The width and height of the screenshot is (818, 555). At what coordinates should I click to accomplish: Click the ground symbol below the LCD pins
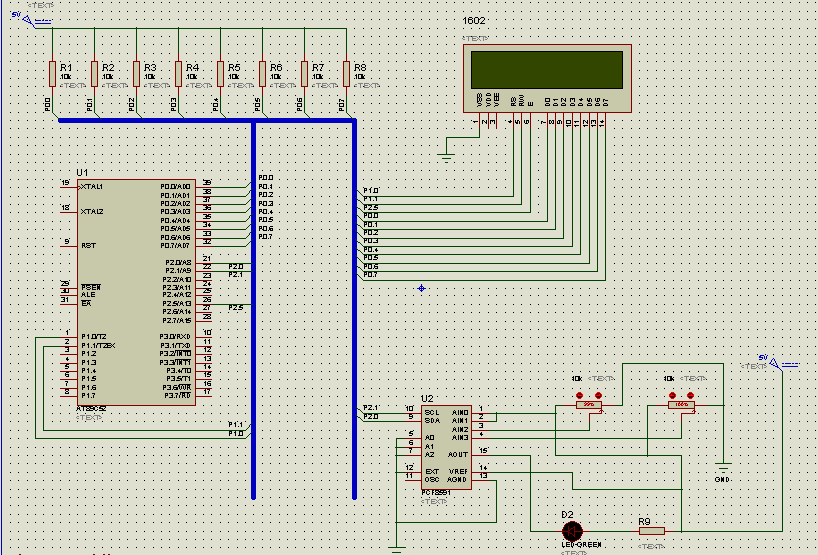pyautogui.click(x=446, y=158)
